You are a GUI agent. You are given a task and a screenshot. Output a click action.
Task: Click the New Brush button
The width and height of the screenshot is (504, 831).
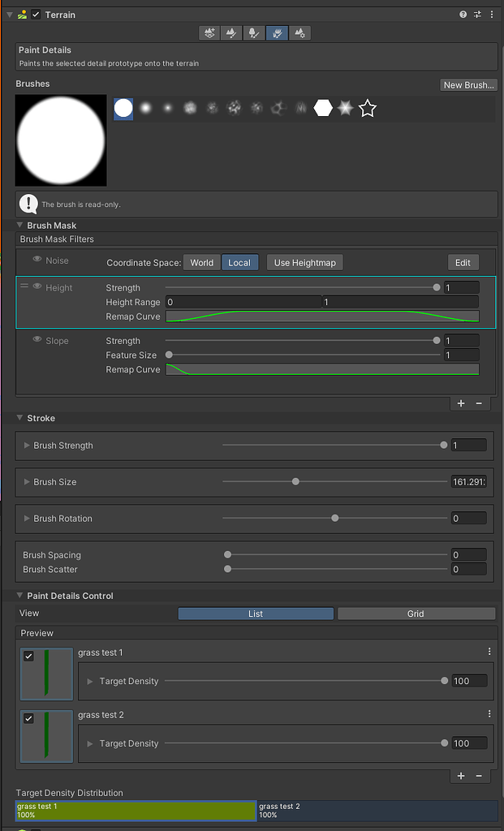pyautogui.click(x=467, y=85)
